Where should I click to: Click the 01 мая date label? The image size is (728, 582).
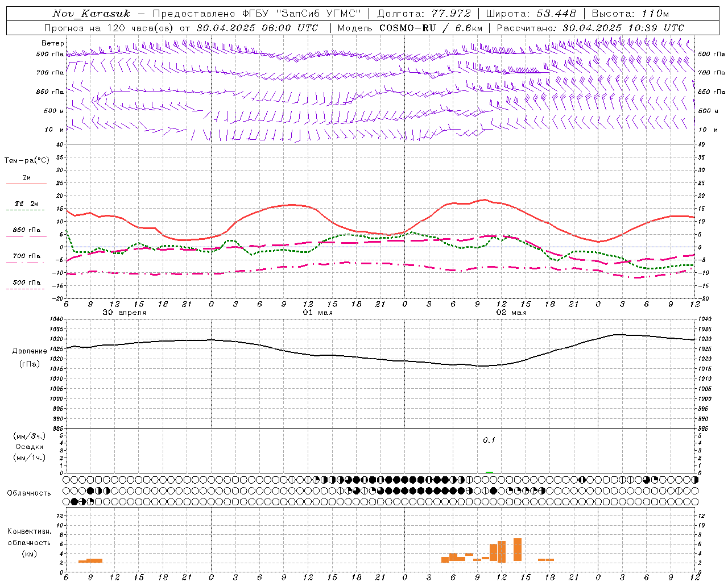[318, 313]
